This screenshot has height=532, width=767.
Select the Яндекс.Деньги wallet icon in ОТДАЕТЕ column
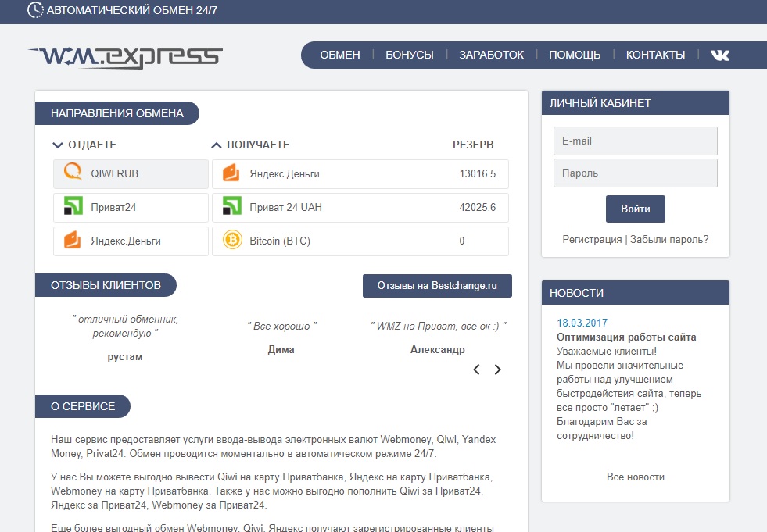click(73, 240)
